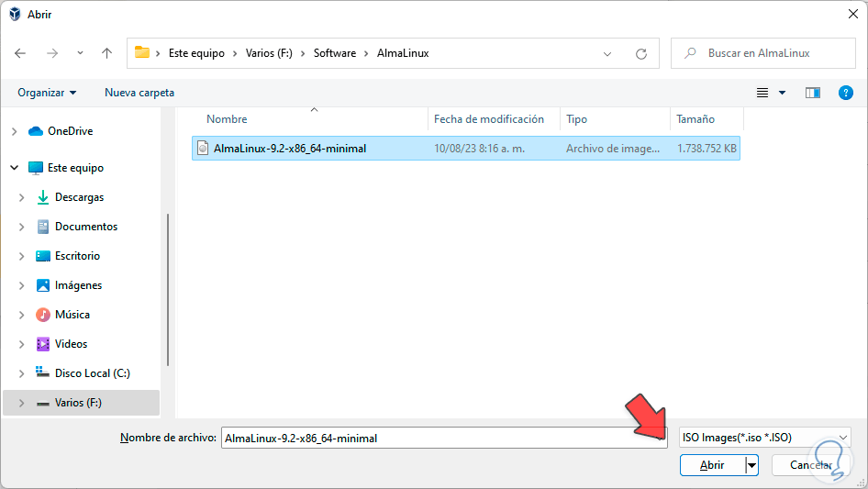
Task: Open 'Disco Local (C:)' in the sidebar
Action: (x=93, y=373)
